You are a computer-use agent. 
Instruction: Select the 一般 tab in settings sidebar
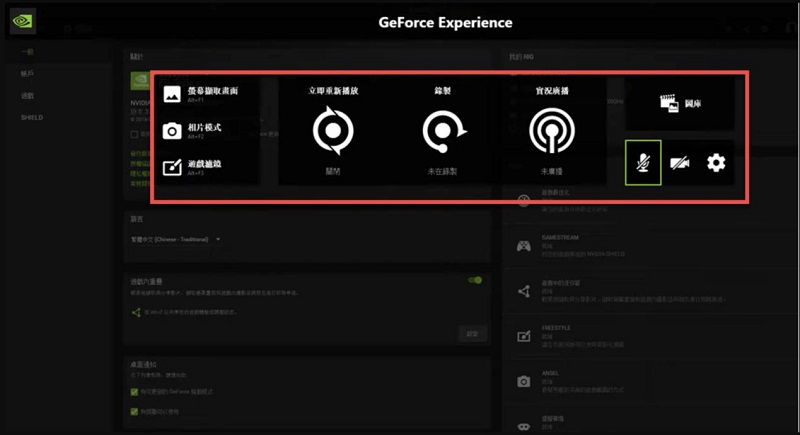pos(27,52)
